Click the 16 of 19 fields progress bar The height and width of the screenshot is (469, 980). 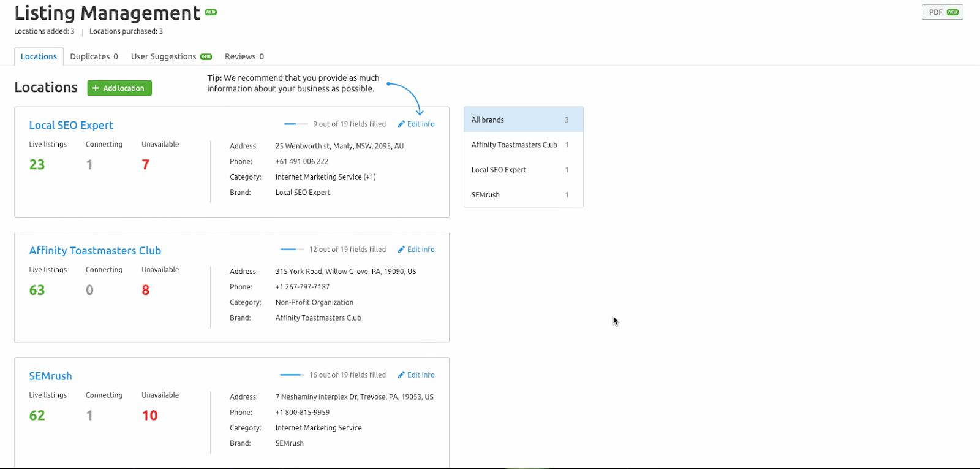(x=292, y=375)
